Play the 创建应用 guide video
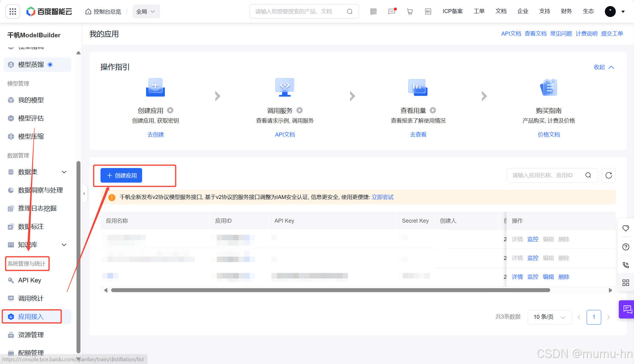 (x=170, y=110)
